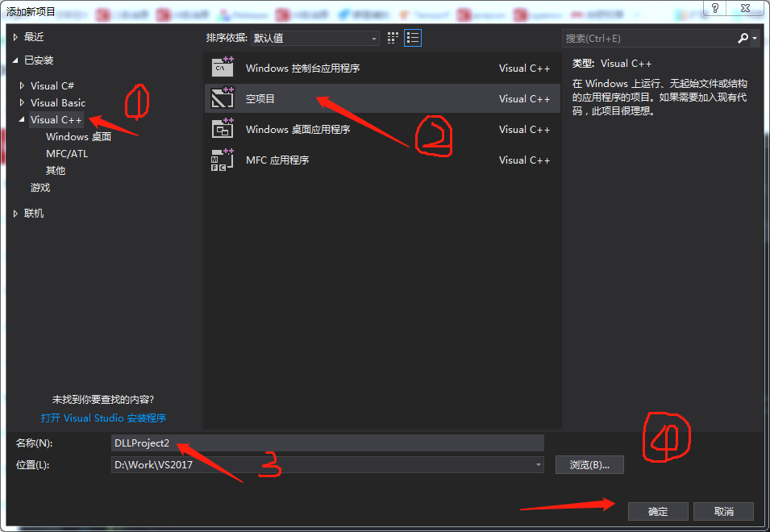Choose MFC 应用程序 template
Viewport: 770px width, 532px height.
(x=382, y=160)
